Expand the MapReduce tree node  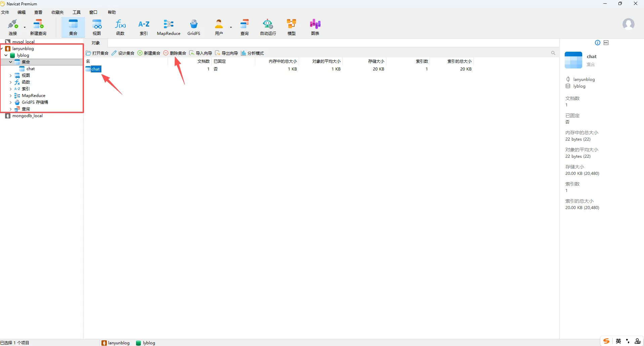pos(10,96)
